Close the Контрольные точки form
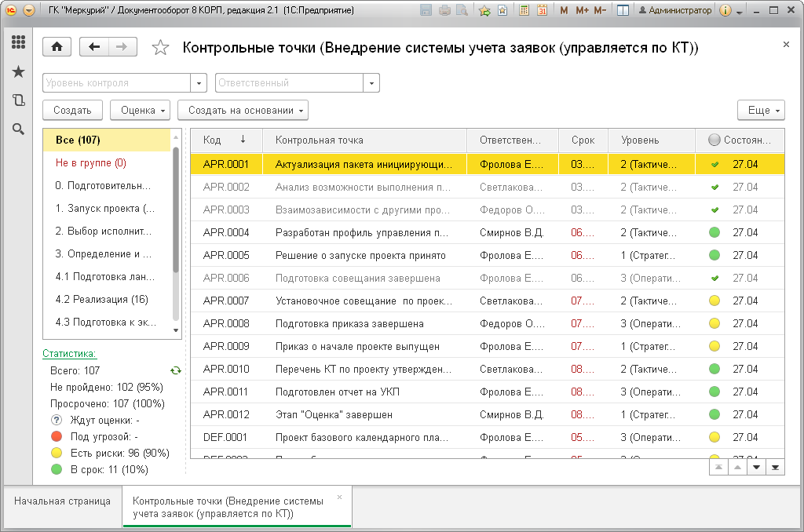 click(x=786, y=45)
